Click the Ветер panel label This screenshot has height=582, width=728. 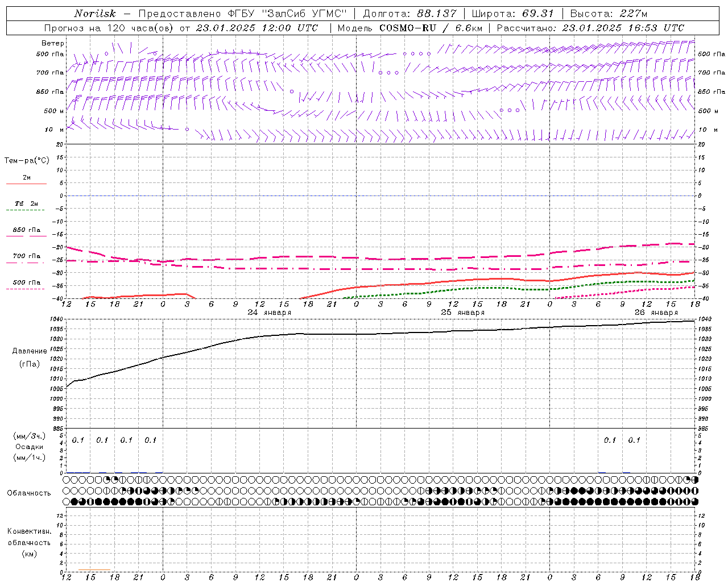tap(53, 43)
